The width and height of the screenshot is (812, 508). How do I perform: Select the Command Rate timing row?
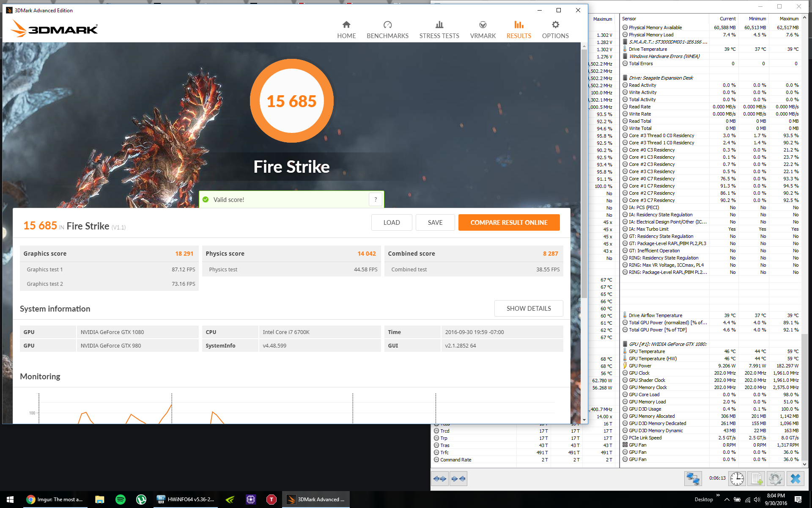click(x=523, y=460)
